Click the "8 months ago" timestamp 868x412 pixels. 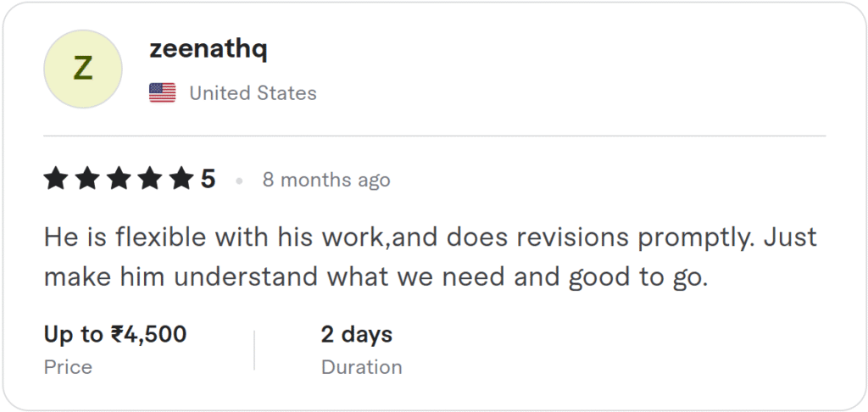pos(326,180)
